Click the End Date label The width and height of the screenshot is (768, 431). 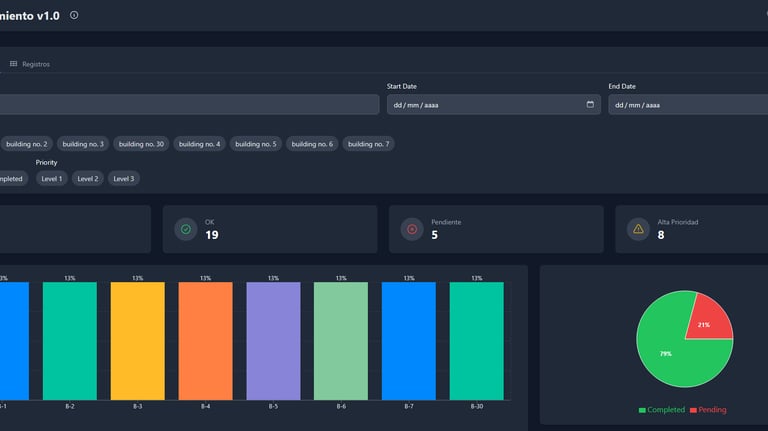tap(622, 86)
